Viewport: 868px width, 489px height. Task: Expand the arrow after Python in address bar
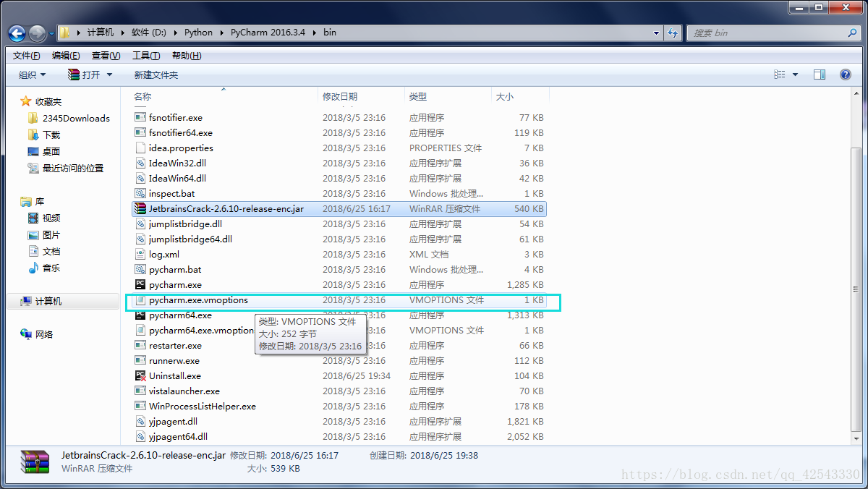click(221, 33)
